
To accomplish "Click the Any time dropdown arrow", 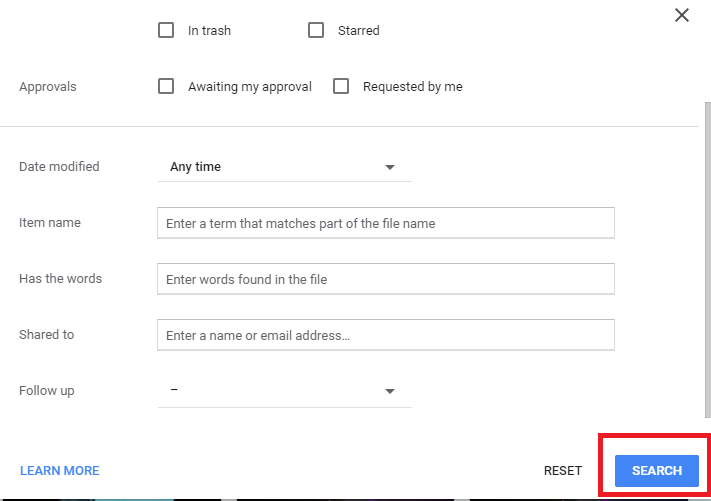I will (390, 167).
